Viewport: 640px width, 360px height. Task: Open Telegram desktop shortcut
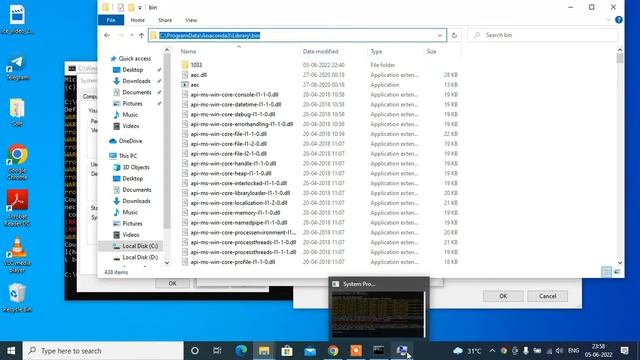point(17,68)
